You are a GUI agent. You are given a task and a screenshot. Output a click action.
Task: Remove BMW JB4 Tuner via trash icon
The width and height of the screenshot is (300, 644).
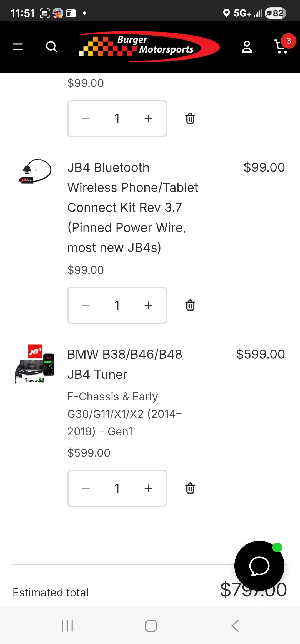click(x=190, y=488)
